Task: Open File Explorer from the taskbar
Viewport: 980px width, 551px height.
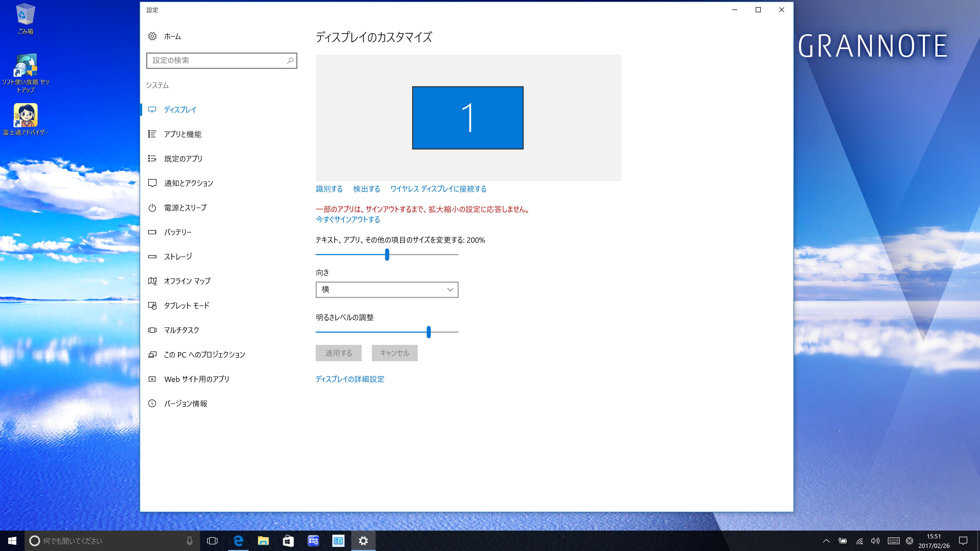Action: (x=263, y=540)
